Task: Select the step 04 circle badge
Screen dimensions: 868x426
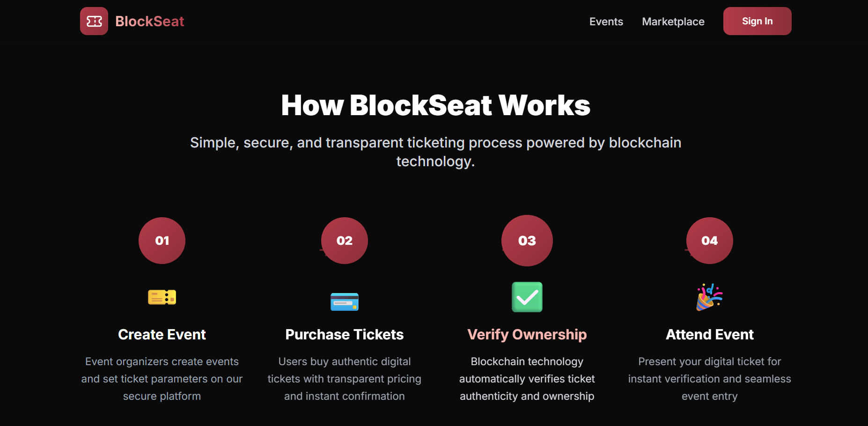Action: (709, 241)
